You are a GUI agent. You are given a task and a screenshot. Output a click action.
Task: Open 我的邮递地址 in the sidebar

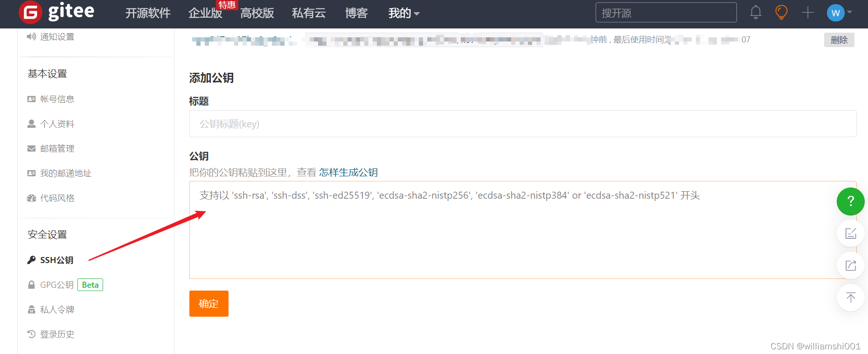click(66, 173)
